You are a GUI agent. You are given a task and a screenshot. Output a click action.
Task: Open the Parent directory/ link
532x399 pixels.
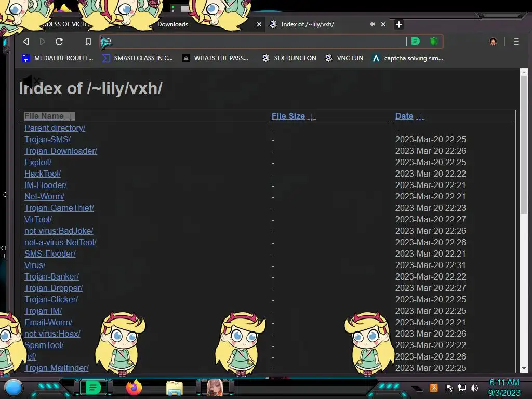click(x=55, y=128)
